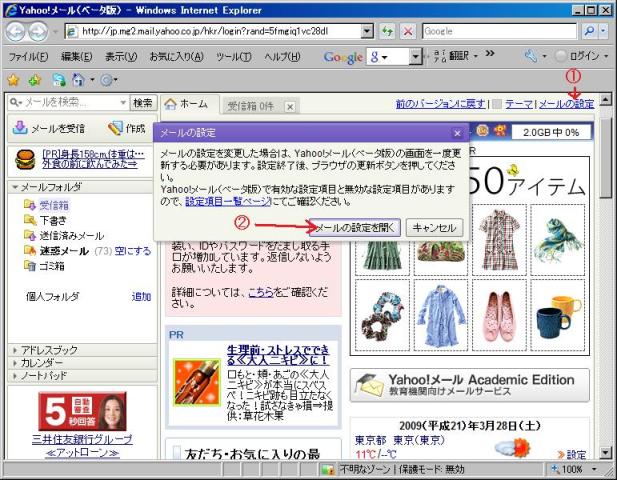Expand the ノートパッド section
617x480 pixels.
coord(15,376)
